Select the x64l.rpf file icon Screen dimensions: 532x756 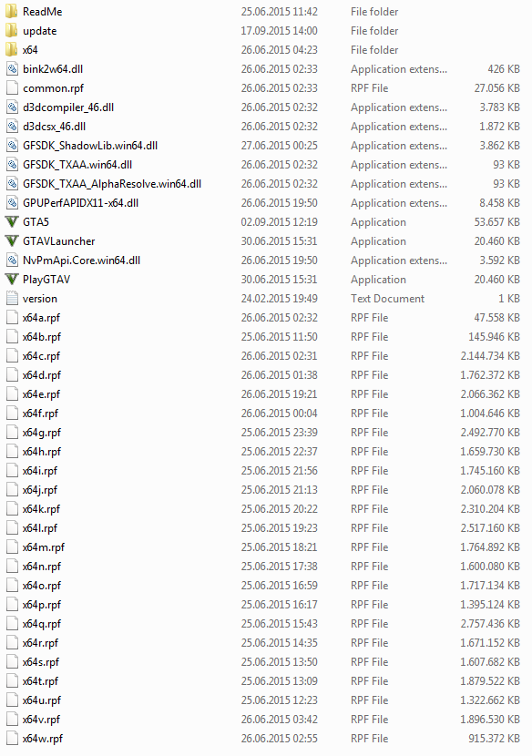12,528
